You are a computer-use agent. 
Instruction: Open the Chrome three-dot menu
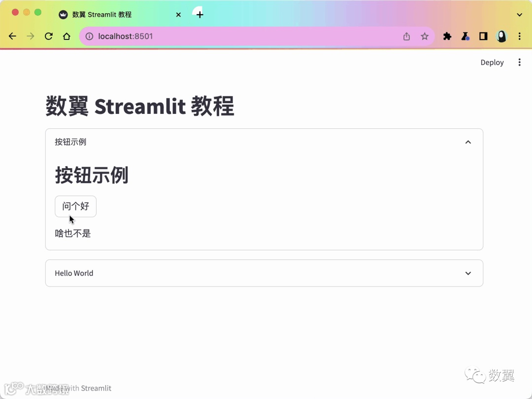click(x=520, y=36)
